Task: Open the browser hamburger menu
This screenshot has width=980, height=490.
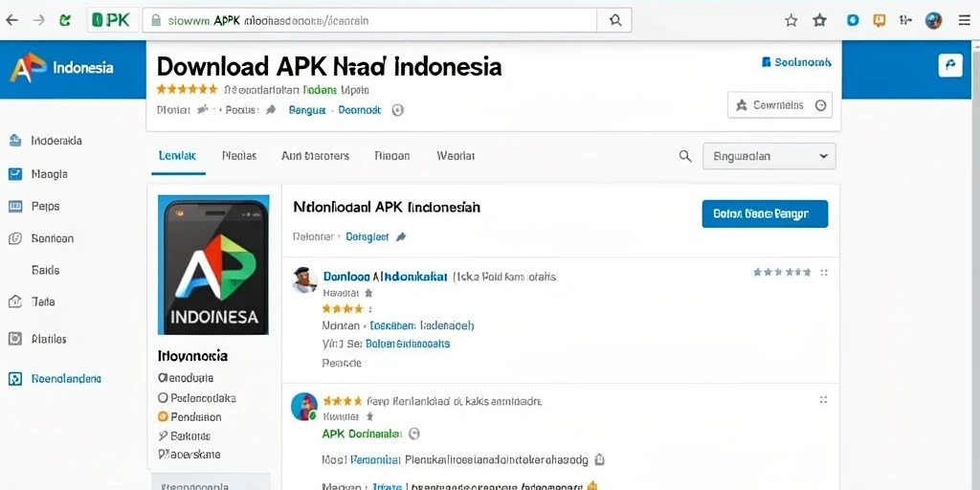Action: click(x=965, y=21)
